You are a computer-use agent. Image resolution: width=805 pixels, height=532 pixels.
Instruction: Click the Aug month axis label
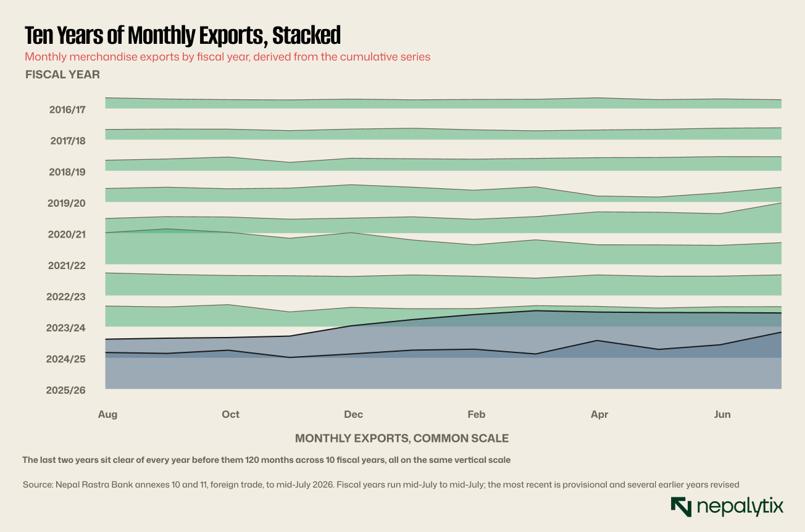(x=107, y=415)
